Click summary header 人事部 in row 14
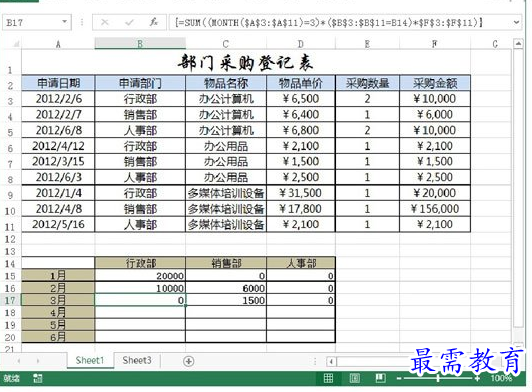Image resolution: width=532 pixels, height=392 pixels. click(301, 263)
